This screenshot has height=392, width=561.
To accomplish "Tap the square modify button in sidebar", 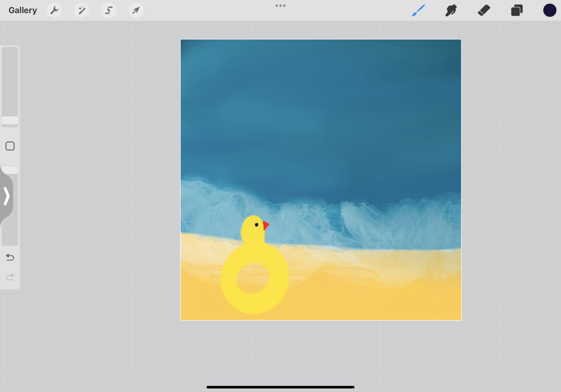I will tap(10, 146).
